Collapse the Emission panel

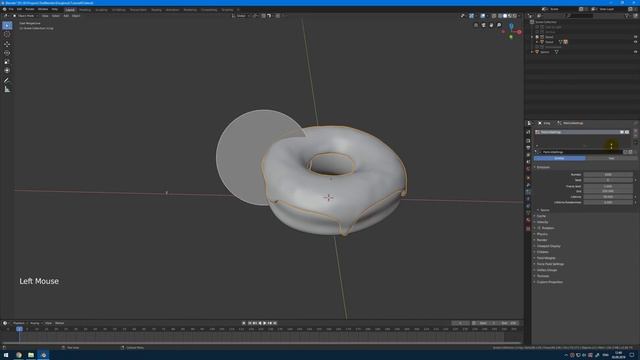[543, 167]
